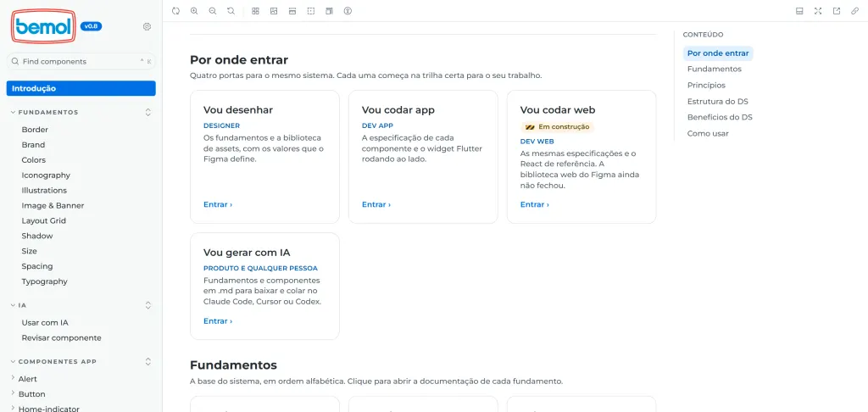Open the Usar com IA page
Viewport: 868px width, 412px height.
click(x=45, y=323)
